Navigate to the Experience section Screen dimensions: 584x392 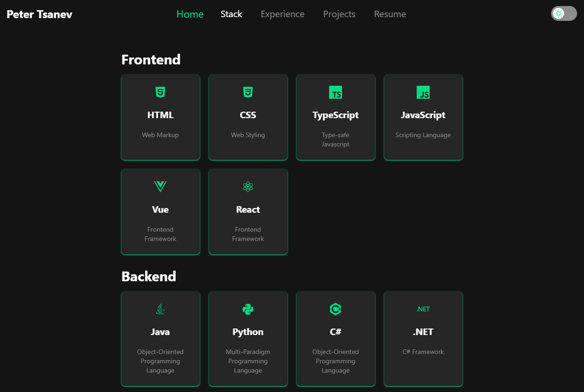283,14
